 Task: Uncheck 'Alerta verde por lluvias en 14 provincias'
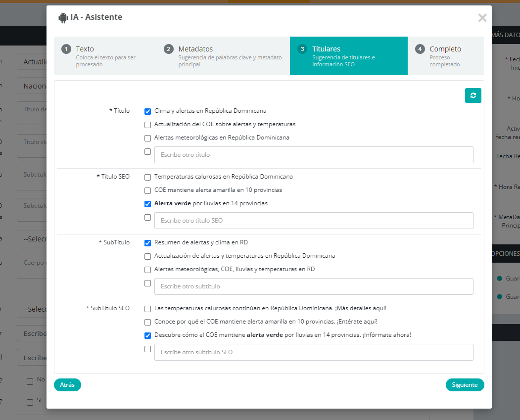147,204
